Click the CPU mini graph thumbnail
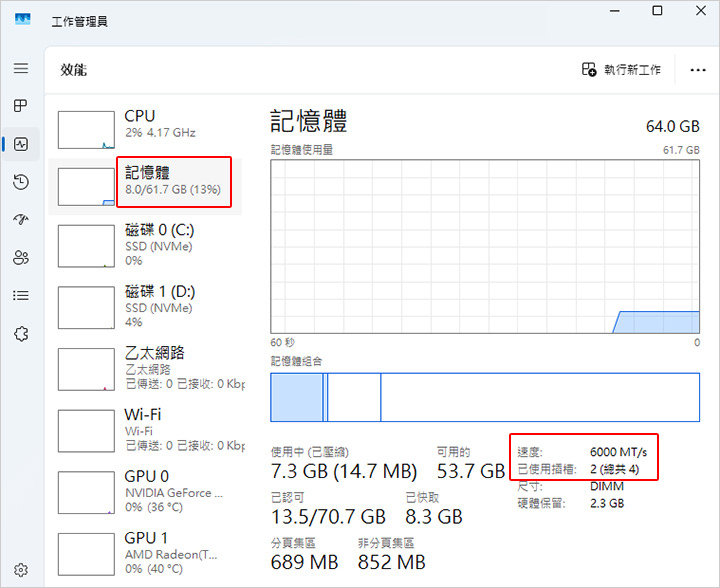The image size is (720, 588). click(x=86, y=130)
